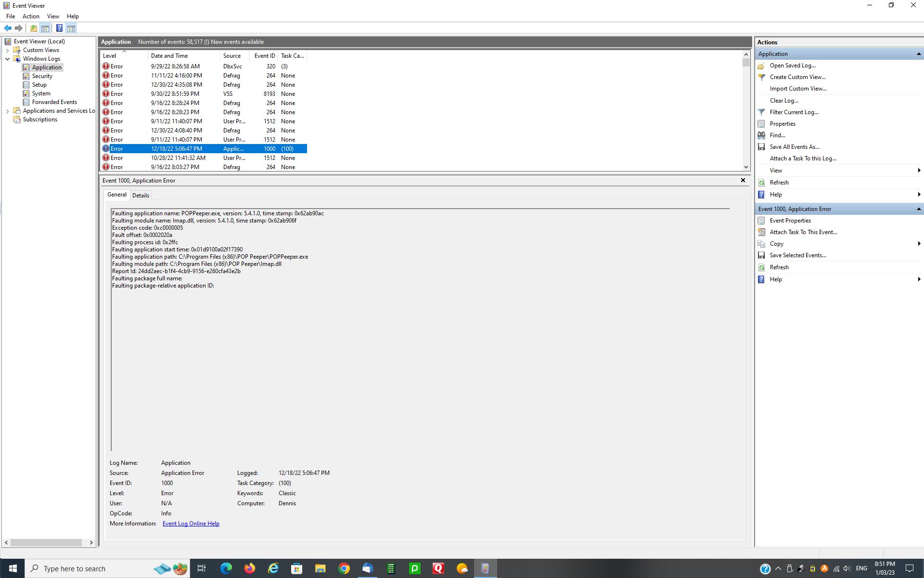
Task: Open Firefox from the taskbar
Action: click(249, 569)
